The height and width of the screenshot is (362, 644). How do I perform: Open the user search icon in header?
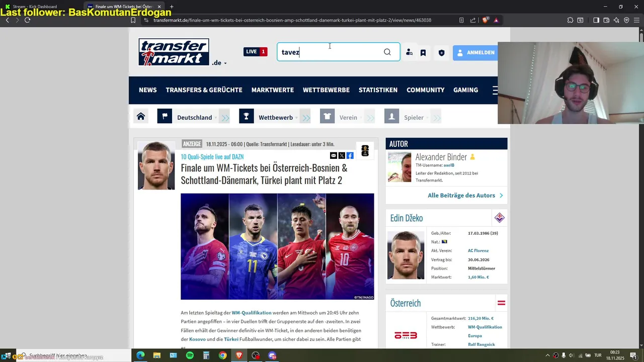tap(410, 52)
